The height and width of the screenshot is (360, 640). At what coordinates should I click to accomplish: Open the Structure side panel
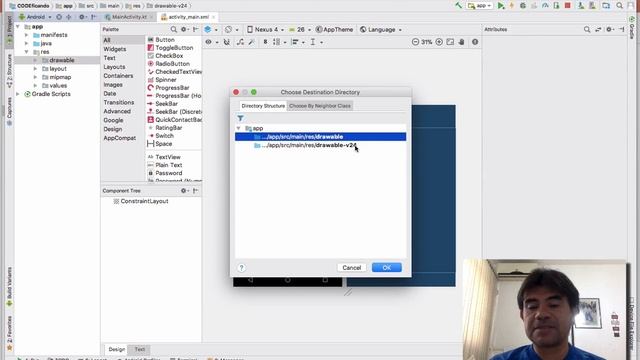pyautogui.click(x=9, y=71)
